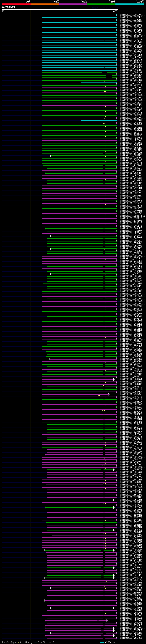Select the UniRef100_B9HC41 label
The width and height of the screenshot is (146, 644).
tap(131, 411)
